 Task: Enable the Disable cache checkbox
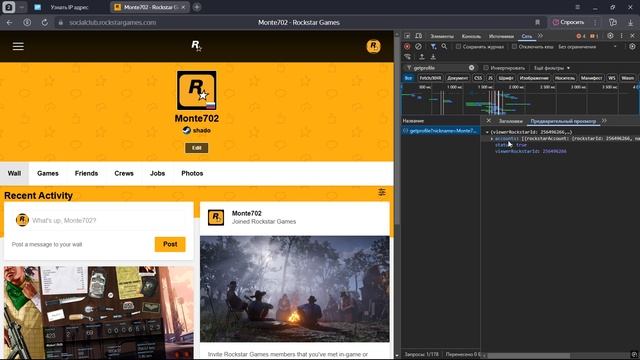(514, 47)
